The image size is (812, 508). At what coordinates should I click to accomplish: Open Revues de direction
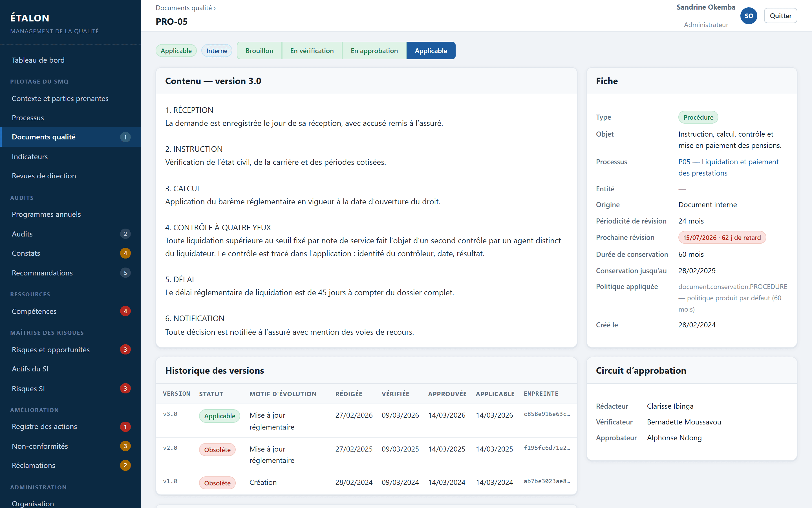70,176
